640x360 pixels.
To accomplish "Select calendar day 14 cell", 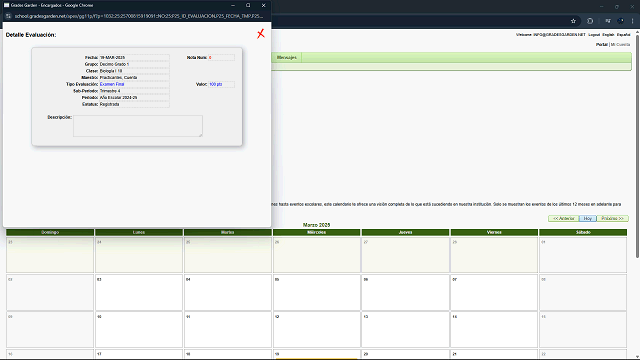I will coord(494,329).
